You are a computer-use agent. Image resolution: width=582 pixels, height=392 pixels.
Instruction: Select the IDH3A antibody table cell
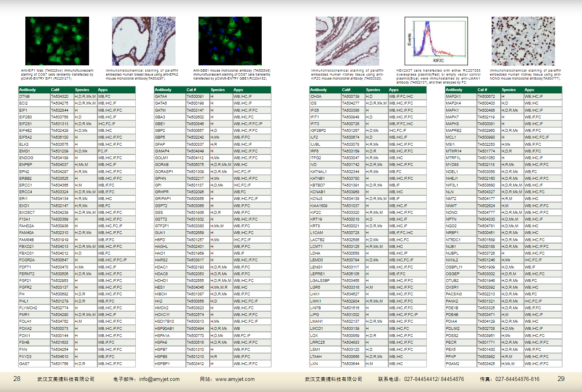click(x=316, y=97)
